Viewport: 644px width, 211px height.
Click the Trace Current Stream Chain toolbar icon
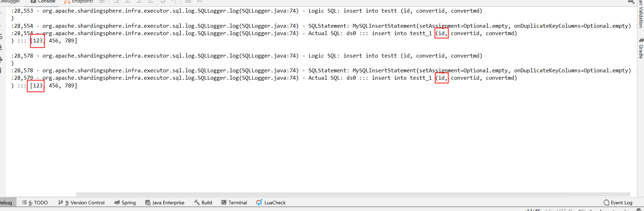coord(199,1)
